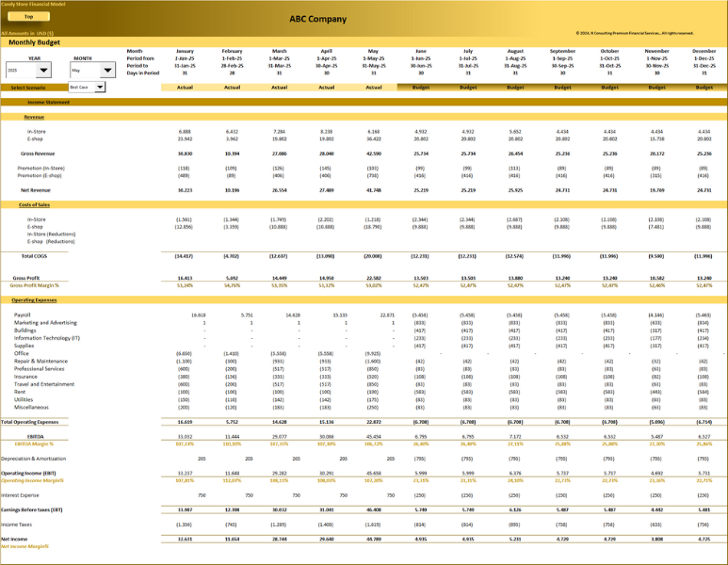Select the Total COGS row label
Screen dimensions: 728x565
pyautogui.click(x=34, y=256)
